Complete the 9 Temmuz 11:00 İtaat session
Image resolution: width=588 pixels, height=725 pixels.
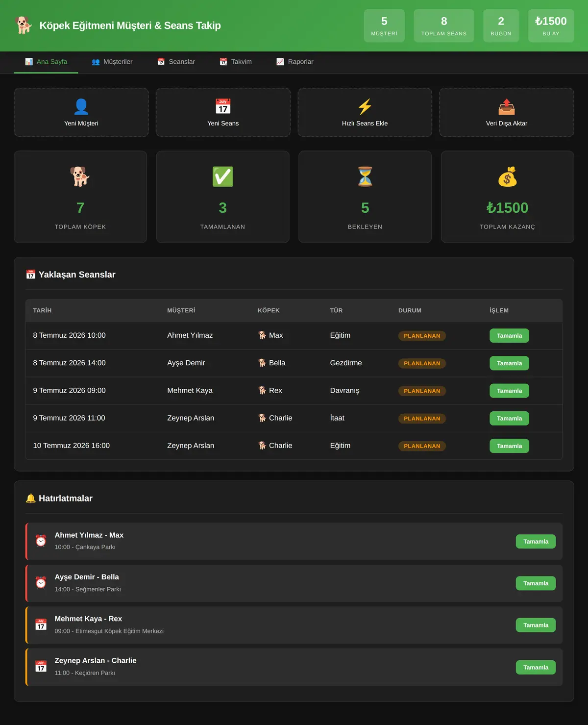(510, 418)
